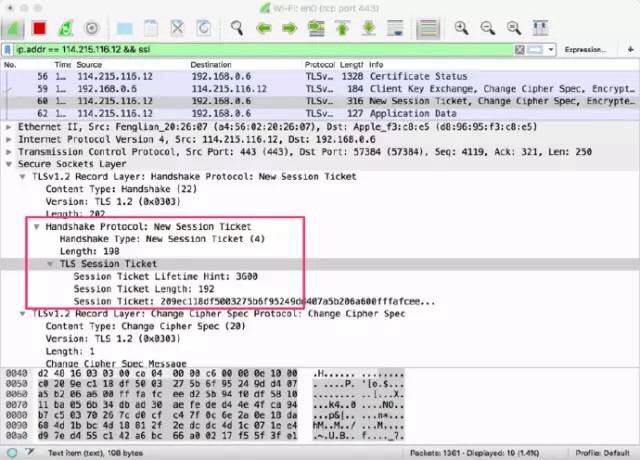Go forward in packet history (right arrow)
Image resolution: width=640 pixels, height=460 pixels.
(x=289, y=28)
